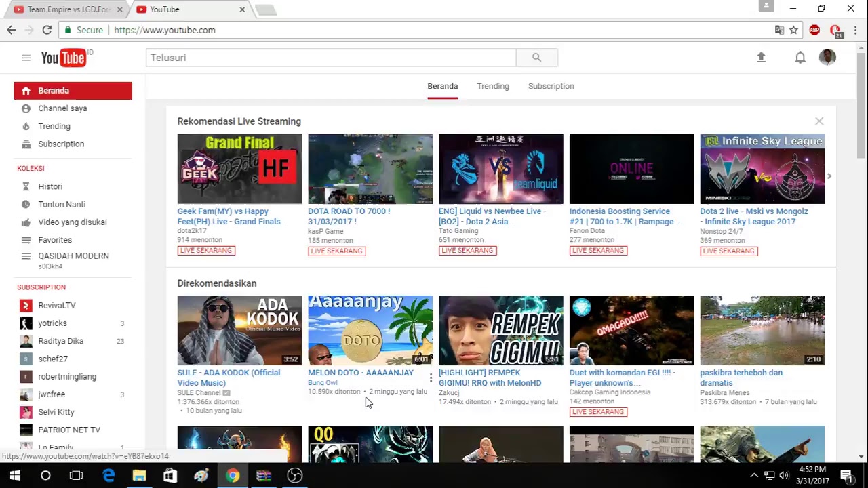Reload the page in Chrome
This screenshot has width=868, height=488.
click(47, 30)
